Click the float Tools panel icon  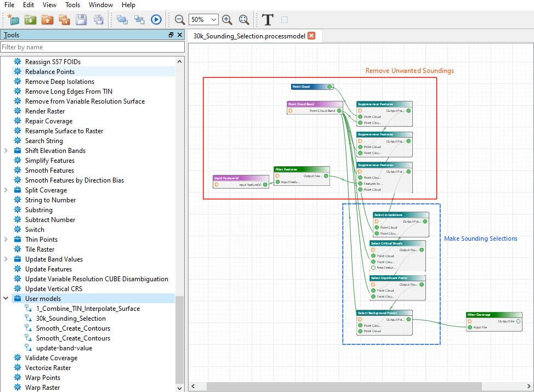coord(171,35)
